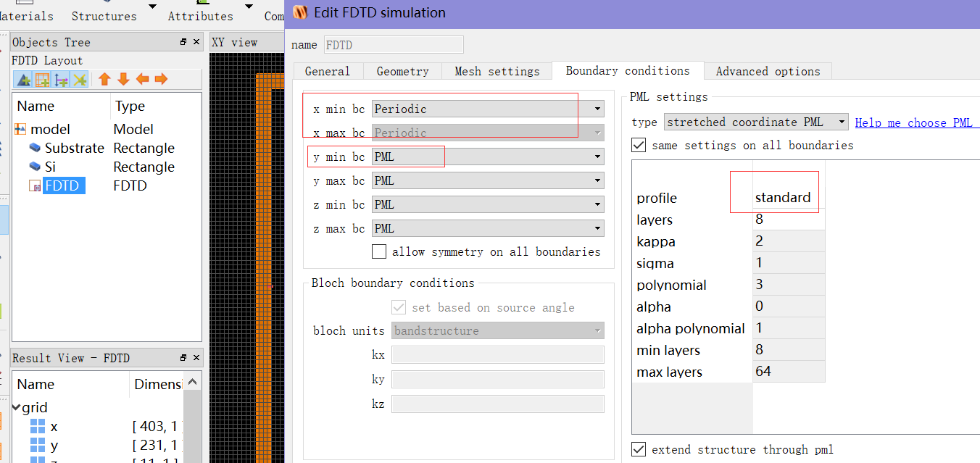Open the x min bc Periodic dropdown
The height and width of the screenshot is (463, 980).
click(x=596, y=108)
